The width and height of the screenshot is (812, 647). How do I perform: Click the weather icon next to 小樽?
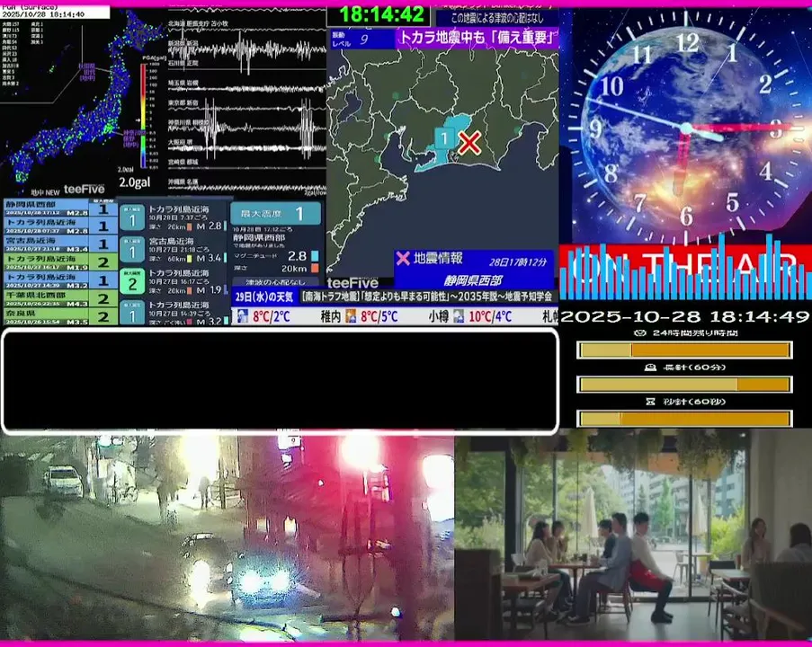click(x=459, y=316)
